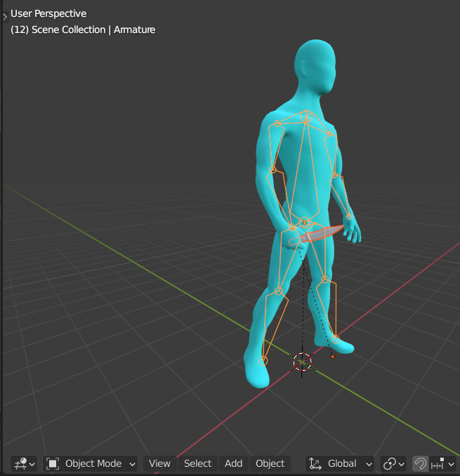Click the armature joint at the neck
The width and height of the screenshot is (460, 476).
(x=305, y=121)
